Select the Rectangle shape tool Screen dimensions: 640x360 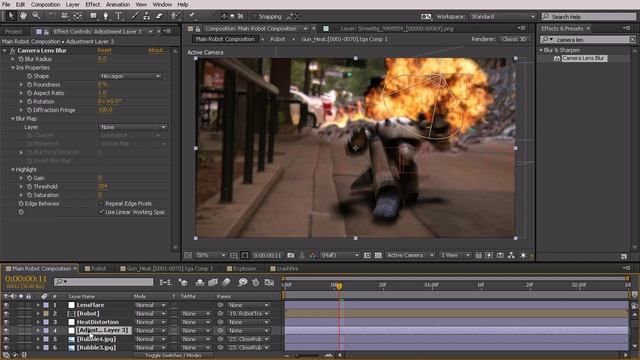click(x=93, y=16)
